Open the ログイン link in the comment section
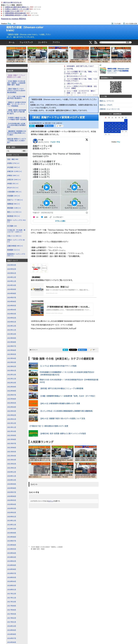Screen dimensions: 138x644 click(x=51, y=501)
